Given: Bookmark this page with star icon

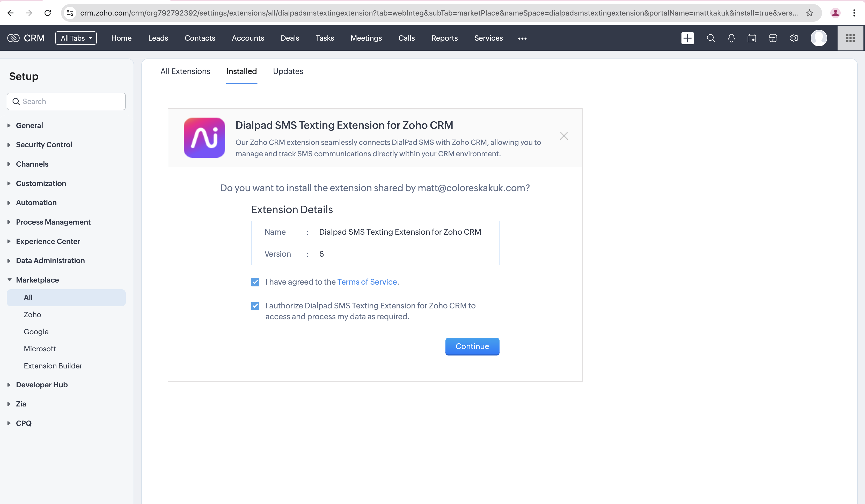Looking at the screenshot, I should 809,13.
